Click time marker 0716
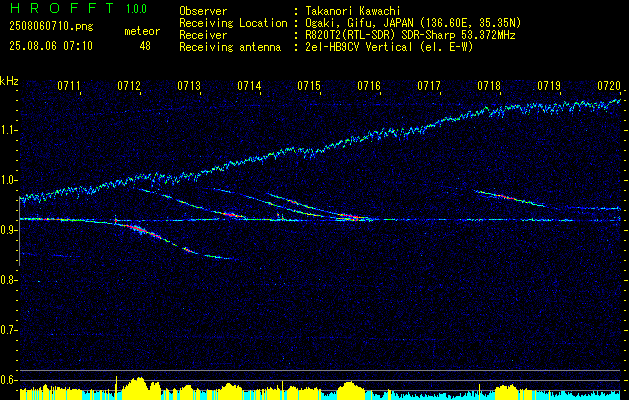This screenshot has width=629, height=400. (x=369, y=85)
